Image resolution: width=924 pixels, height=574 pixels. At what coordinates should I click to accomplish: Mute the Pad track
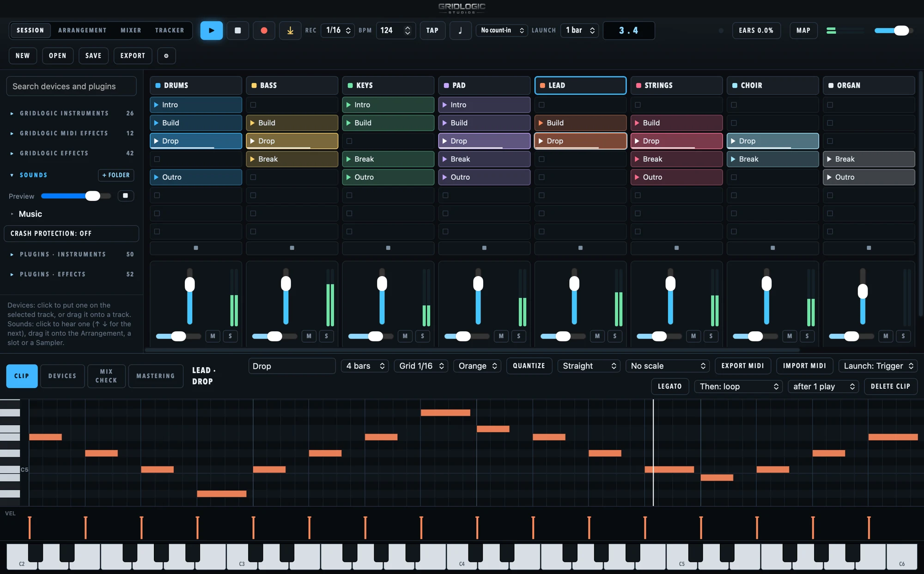(501, 336)
